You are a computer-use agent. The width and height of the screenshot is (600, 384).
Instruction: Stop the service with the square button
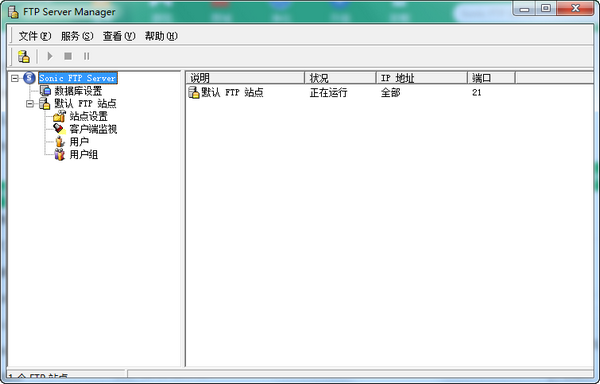pos(68,56)
